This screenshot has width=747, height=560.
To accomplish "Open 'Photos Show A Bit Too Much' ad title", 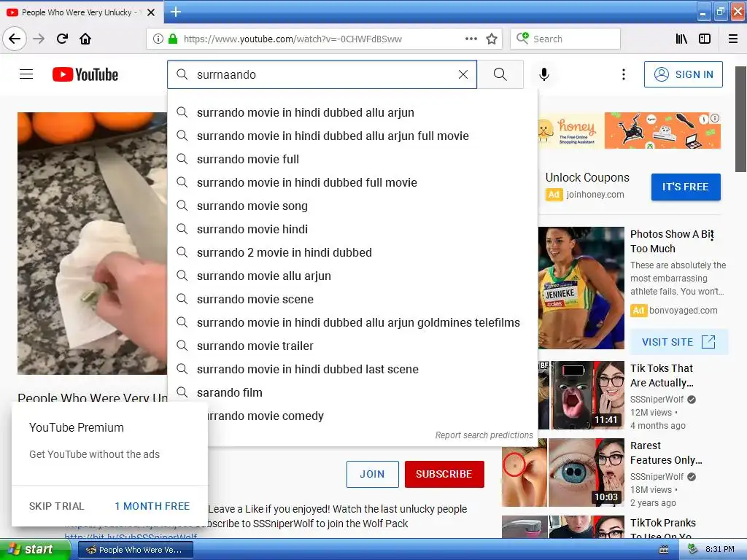I will click(x=672, y=241).
